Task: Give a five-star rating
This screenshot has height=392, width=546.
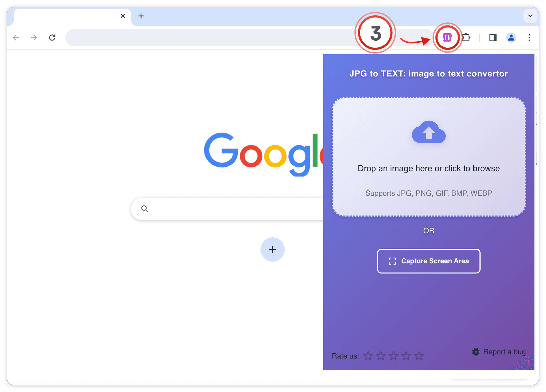Action: 419,356
